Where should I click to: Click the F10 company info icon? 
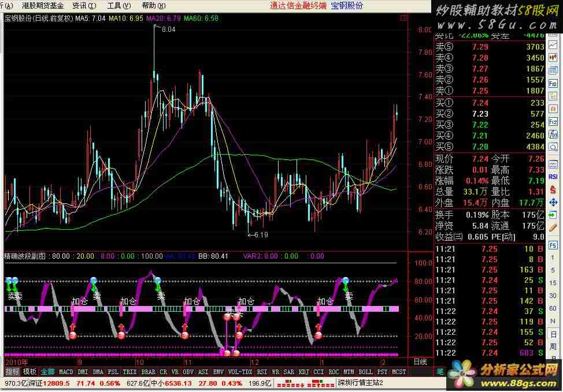point(553,84)
